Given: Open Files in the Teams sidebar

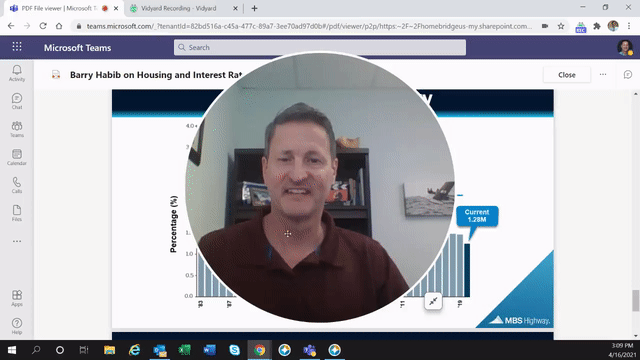Looking at the screenshot, I should click(17, 213).
